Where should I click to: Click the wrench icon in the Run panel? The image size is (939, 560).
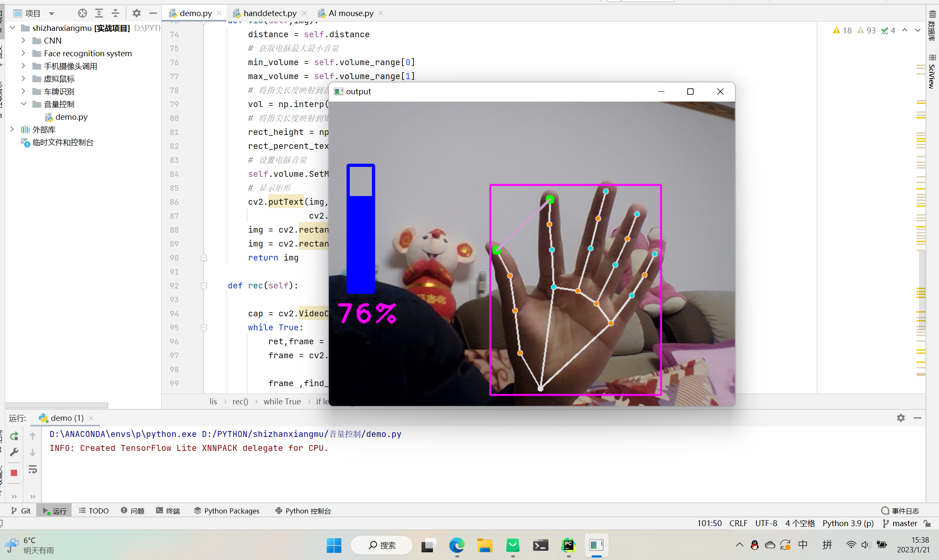pos(14,453)
